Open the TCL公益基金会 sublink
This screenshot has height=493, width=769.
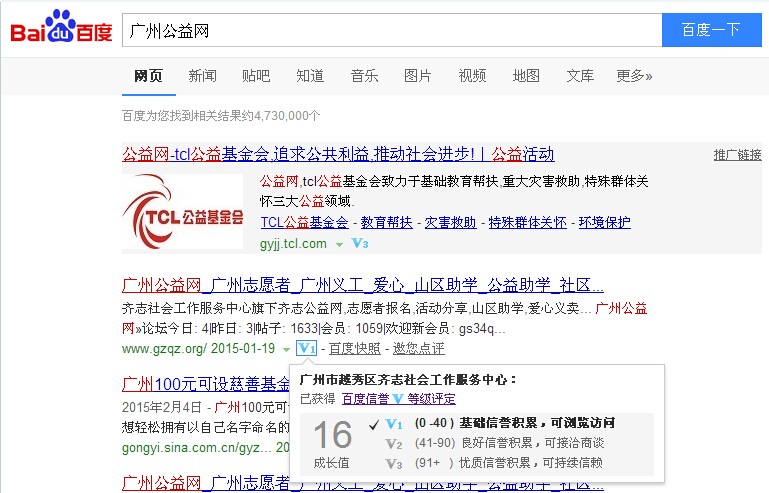(x=305, y=222)
